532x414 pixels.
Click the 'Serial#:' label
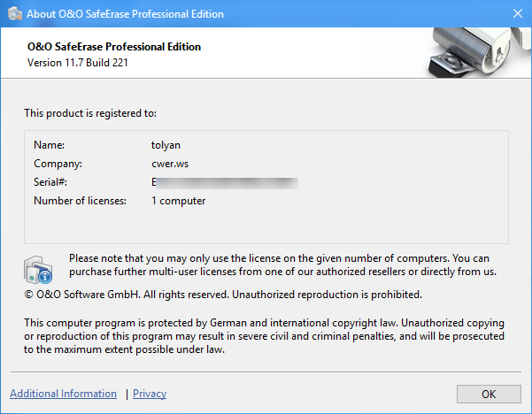50,182
